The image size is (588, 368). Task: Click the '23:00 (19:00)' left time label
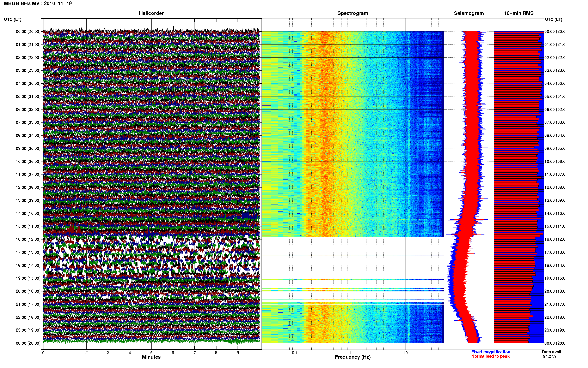(x=28, y=330)
